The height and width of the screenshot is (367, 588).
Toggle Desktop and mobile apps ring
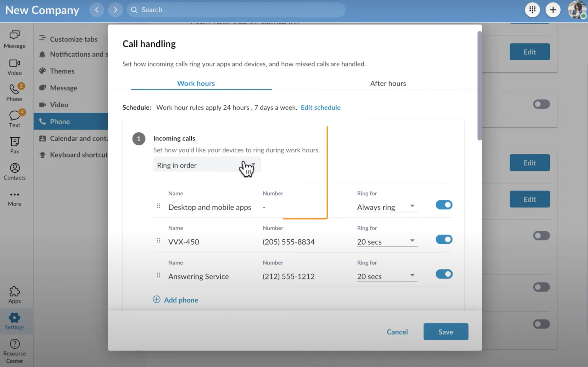click(x=444, y=205)
